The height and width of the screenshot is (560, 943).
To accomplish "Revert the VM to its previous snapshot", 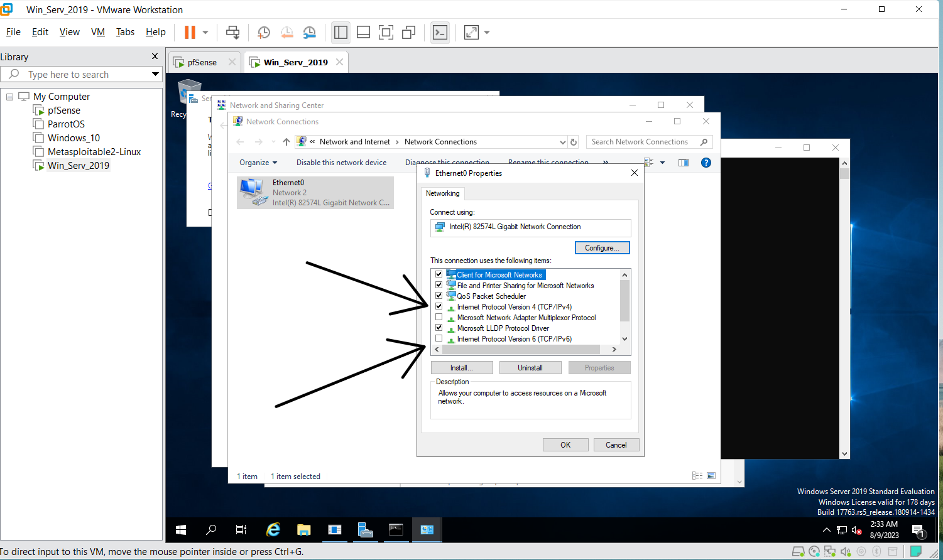I will [286, 32].
